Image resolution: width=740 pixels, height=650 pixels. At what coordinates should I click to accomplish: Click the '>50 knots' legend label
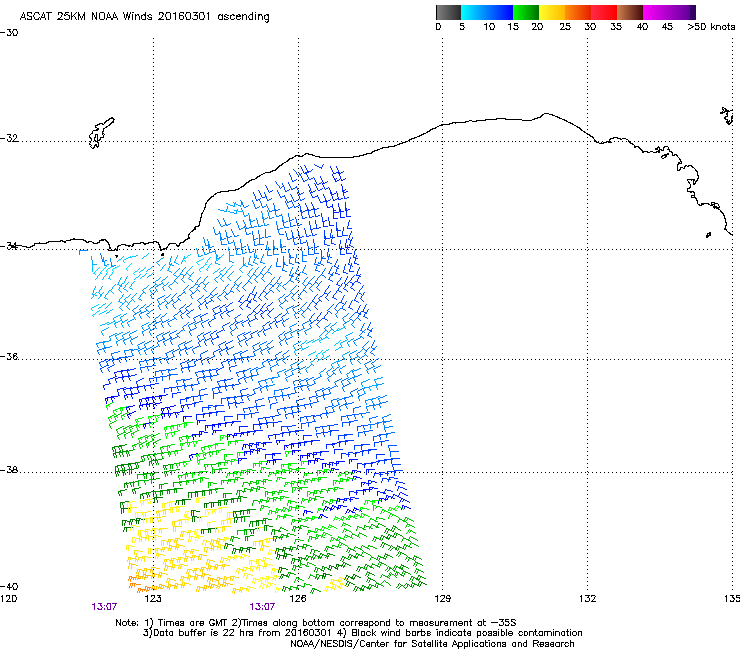pyautogui.click(x=711, y=27)
